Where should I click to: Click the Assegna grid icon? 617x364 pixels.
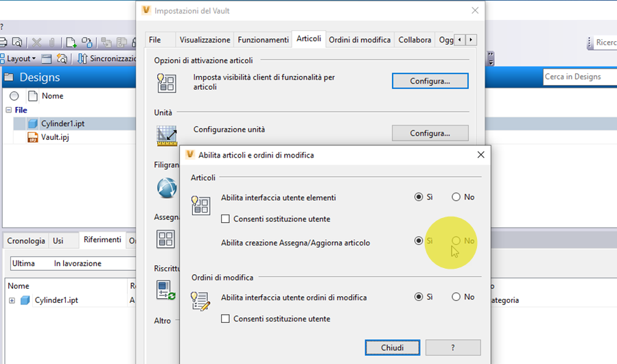(165, 239)
